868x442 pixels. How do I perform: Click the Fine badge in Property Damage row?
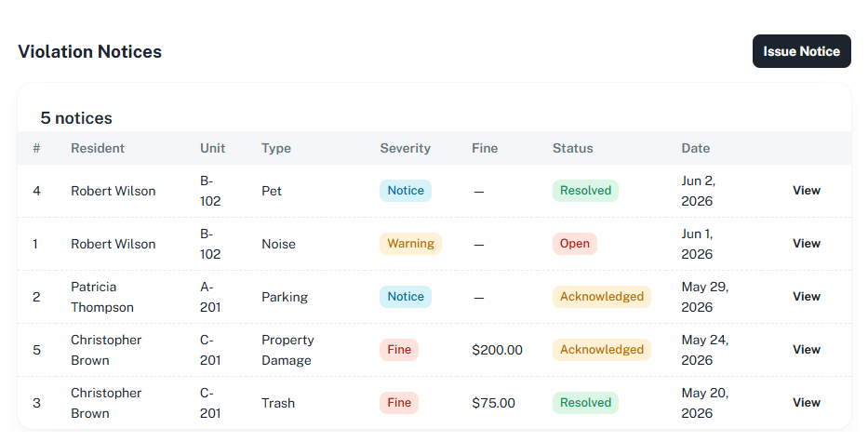pos(399,350)
